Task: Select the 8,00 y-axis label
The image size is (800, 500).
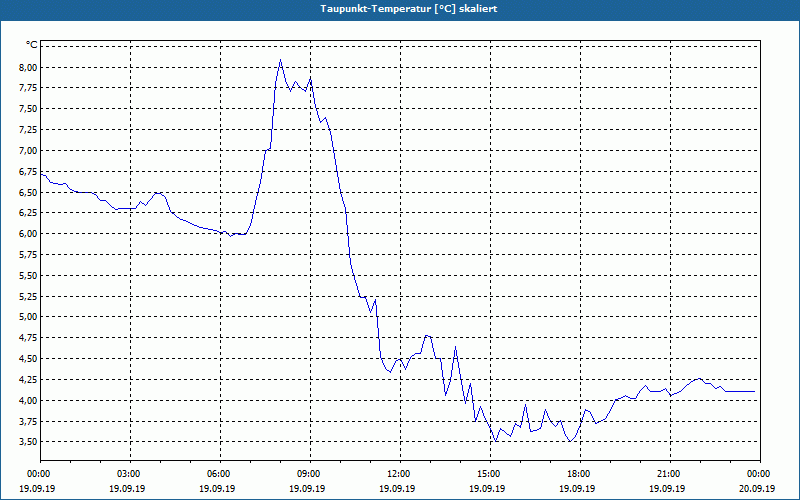Action: 29,67
